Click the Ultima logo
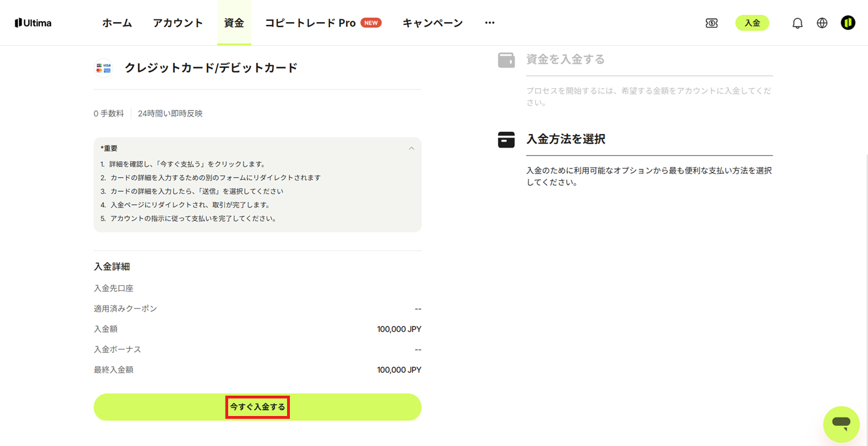 33,23
